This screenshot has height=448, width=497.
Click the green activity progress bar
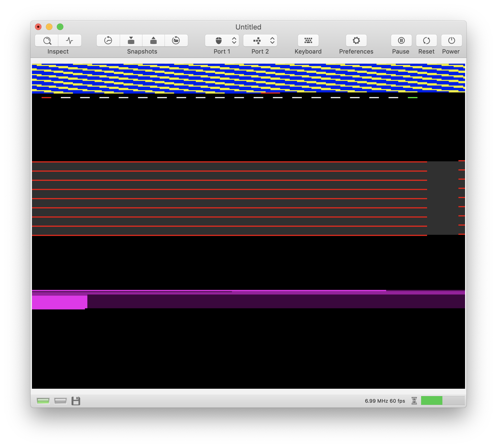[x=443, y=400]
